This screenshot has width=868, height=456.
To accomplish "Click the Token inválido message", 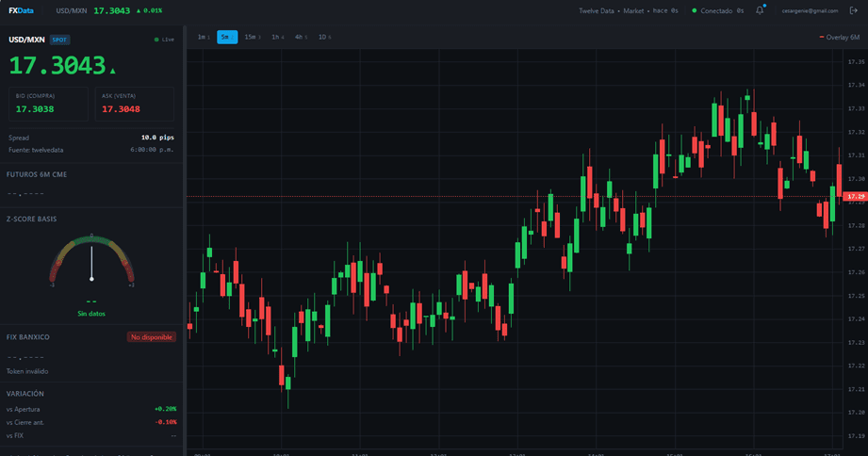I will 27,371.
